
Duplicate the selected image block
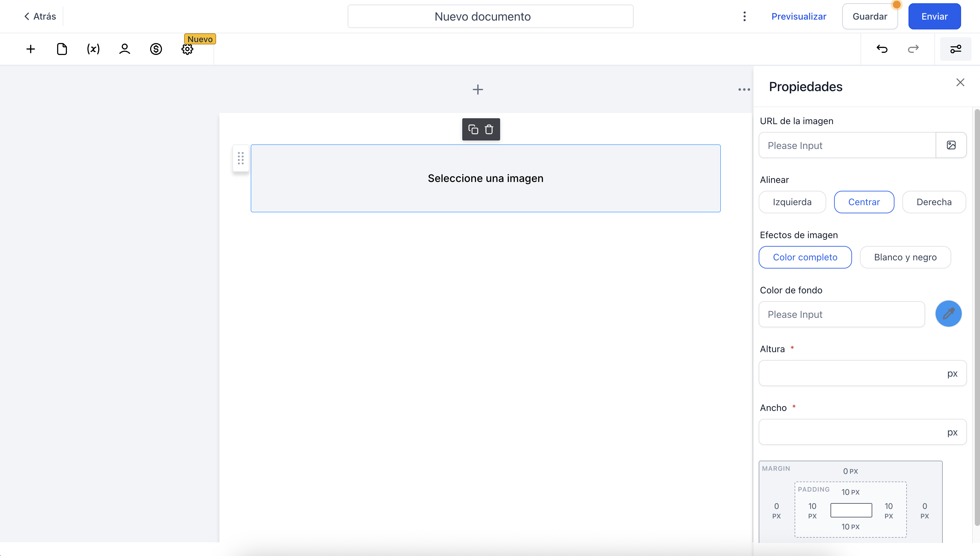473,129
